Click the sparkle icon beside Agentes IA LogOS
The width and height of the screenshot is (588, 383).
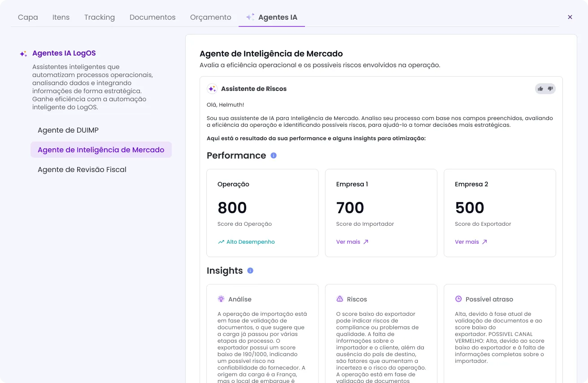(23, 53)
